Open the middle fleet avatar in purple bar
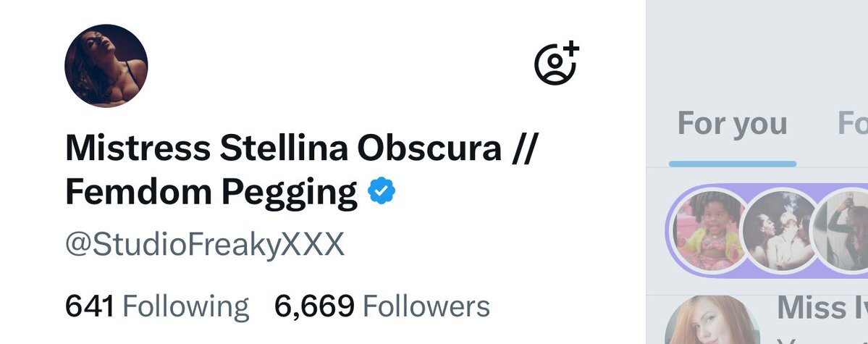The image size is (868, 344). [779, 230]
